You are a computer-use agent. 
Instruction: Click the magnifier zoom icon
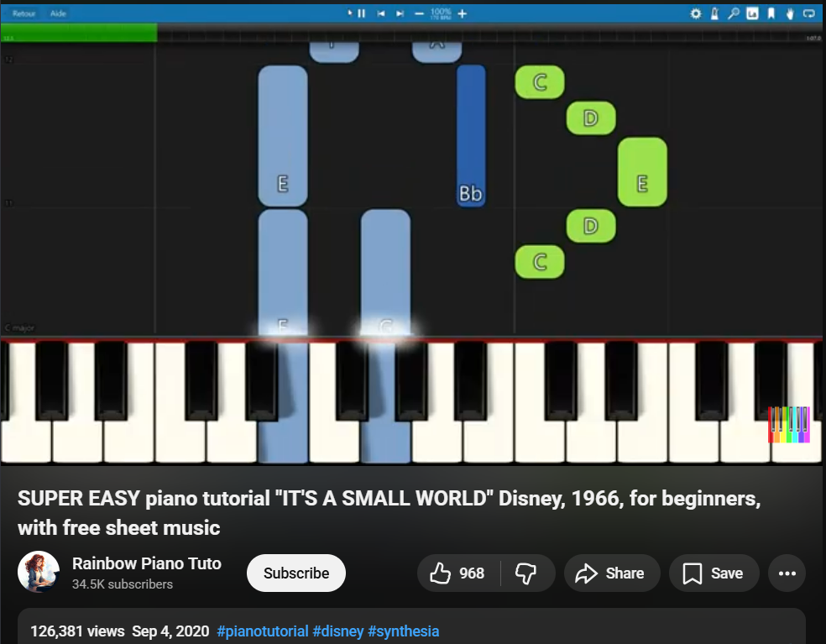[x=733, y=13]
